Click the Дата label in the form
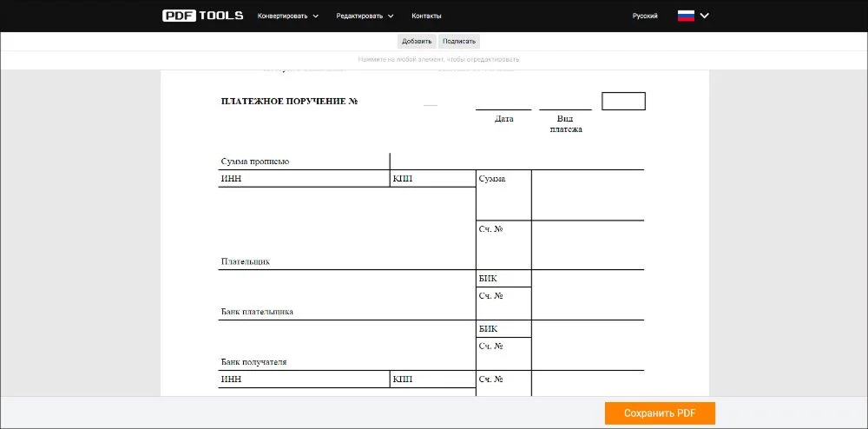The width and height of the screenshot is (868, 429). click(504, 119)
